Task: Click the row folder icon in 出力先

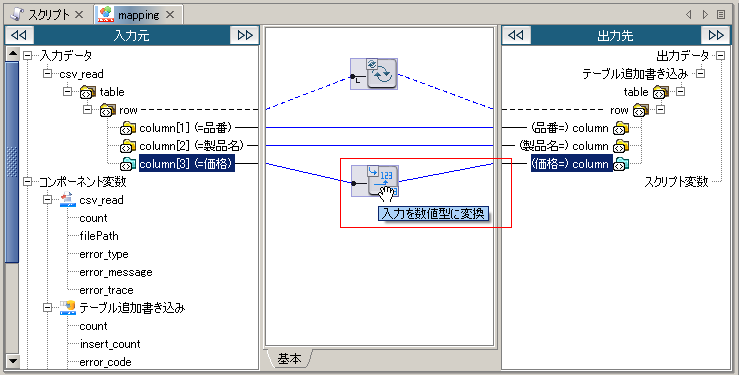Action: pos(640,110)
